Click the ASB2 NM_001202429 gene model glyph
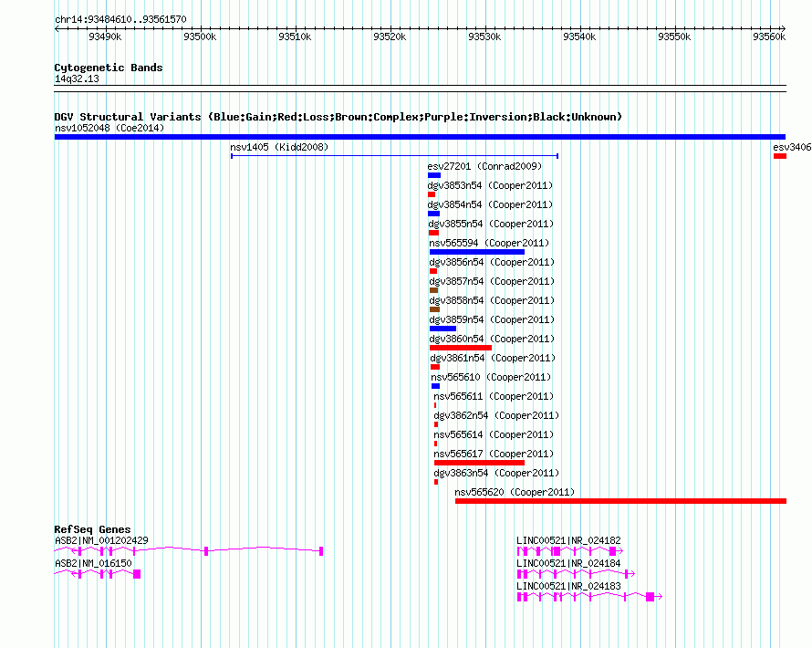Screen dimensions: 812x648 [189, 551]
